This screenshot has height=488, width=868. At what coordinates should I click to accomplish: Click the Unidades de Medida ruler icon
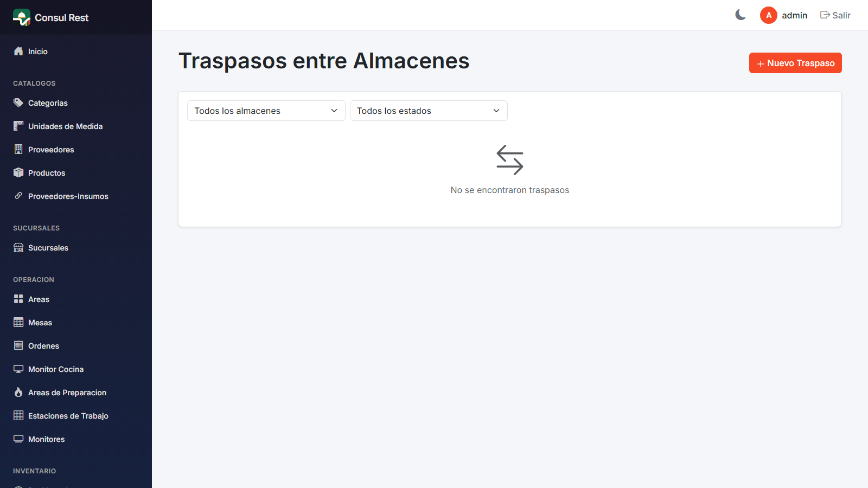(18, 126)
